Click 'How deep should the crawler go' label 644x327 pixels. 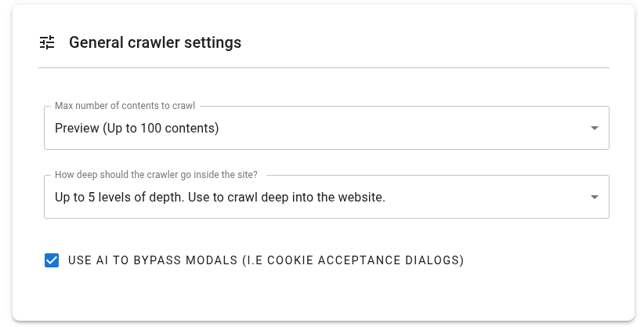point(156,175)
